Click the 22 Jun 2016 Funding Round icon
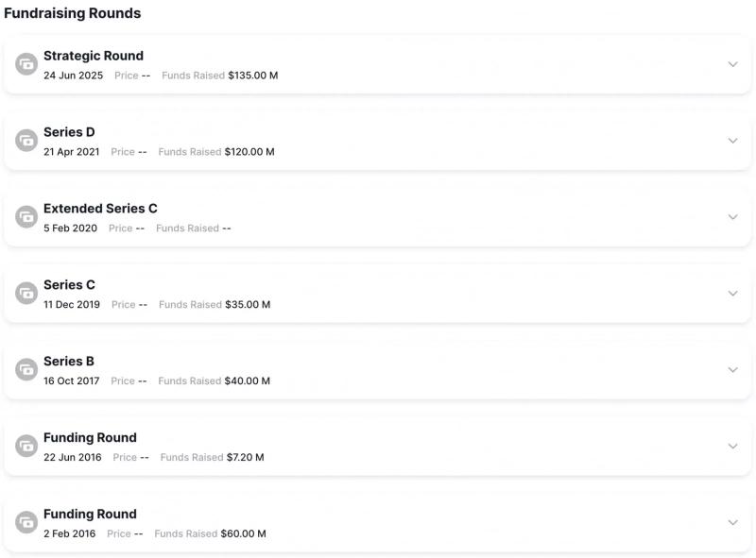Screen dimensions: 756x558 pyautogui.click(x=26, y=446)
